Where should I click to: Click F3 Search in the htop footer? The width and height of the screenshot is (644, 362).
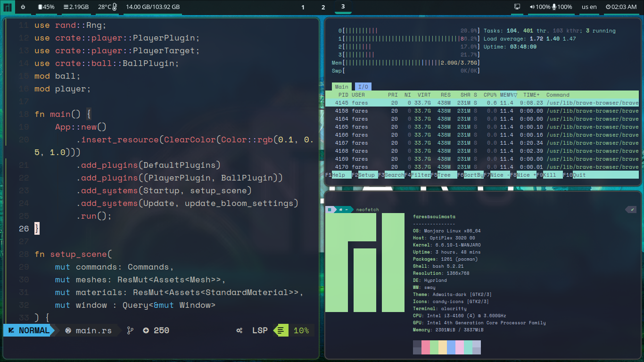point(391,175)
